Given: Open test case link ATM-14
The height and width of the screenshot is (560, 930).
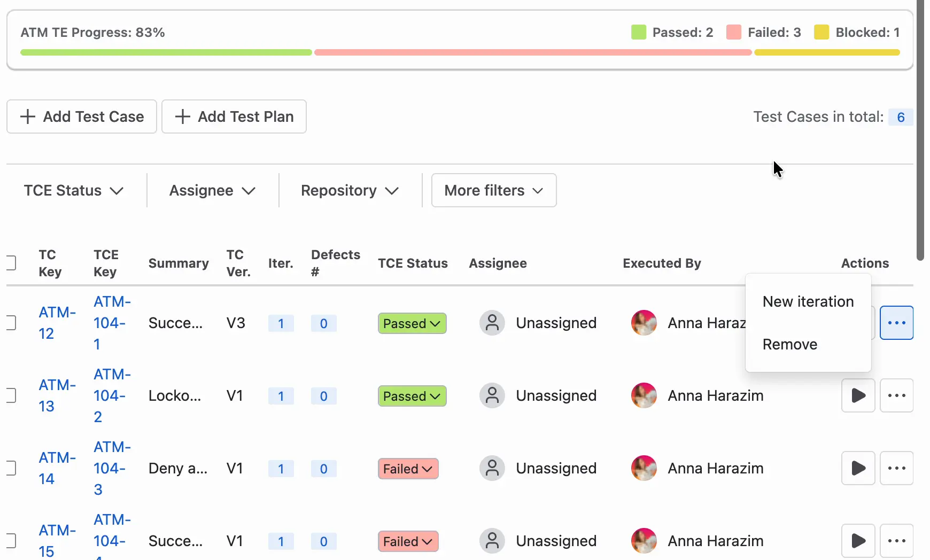Looking at the screenshot, I should [x=57, y=468].
